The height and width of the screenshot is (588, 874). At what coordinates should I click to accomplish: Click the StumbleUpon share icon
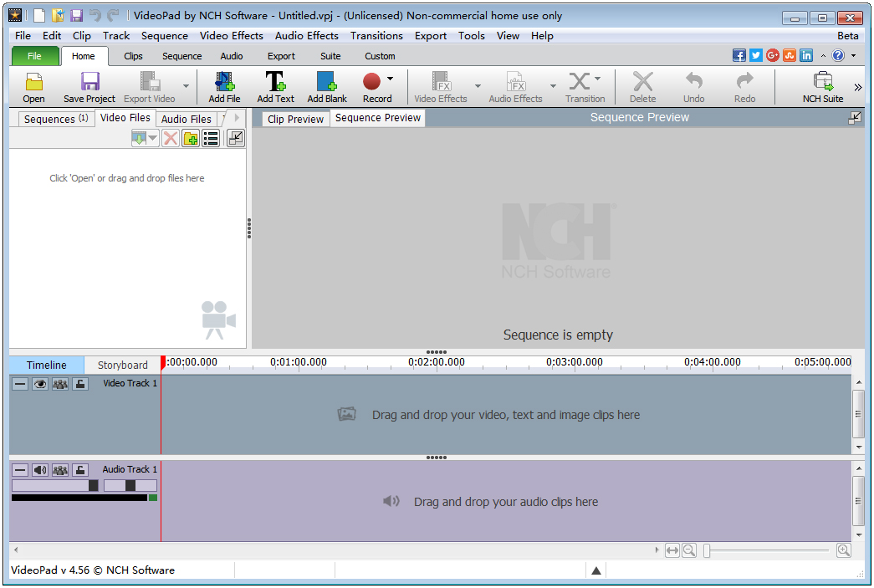[790, 56]
